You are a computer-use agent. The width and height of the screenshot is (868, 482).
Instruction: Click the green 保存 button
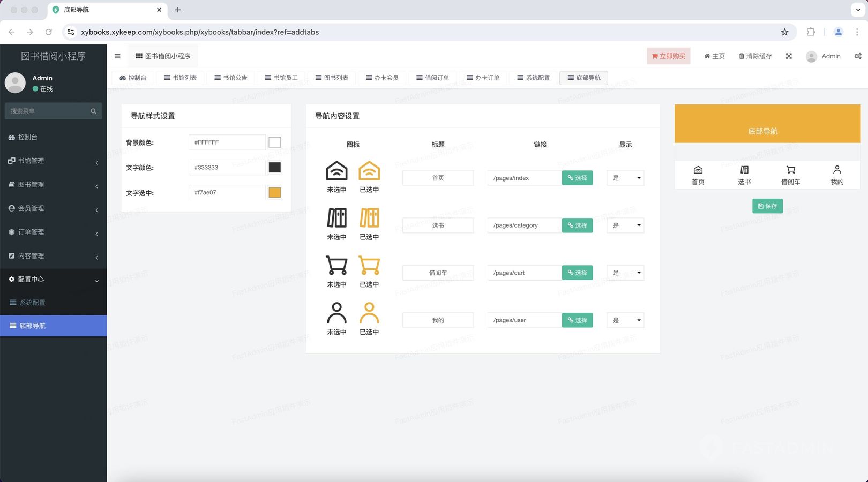767,206
